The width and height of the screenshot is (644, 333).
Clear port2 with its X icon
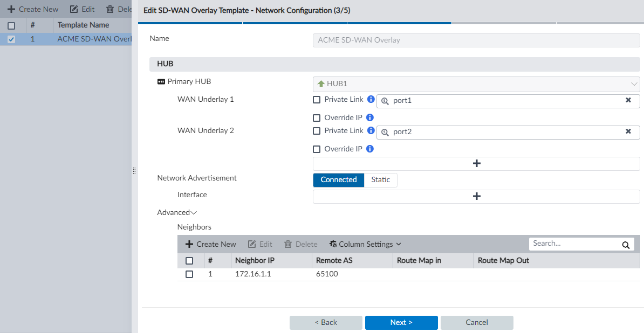[628, 131]
